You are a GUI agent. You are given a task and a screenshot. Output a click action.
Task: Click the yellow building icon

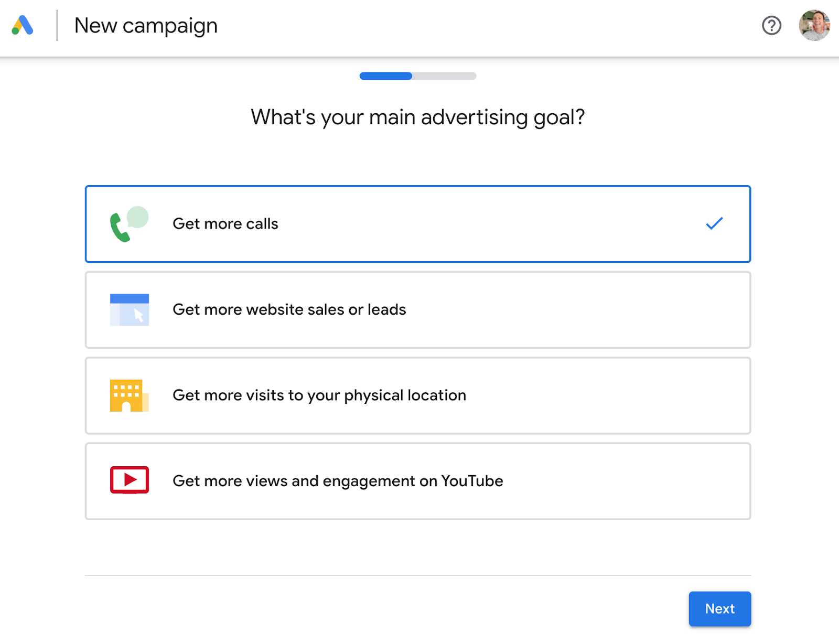129,395
